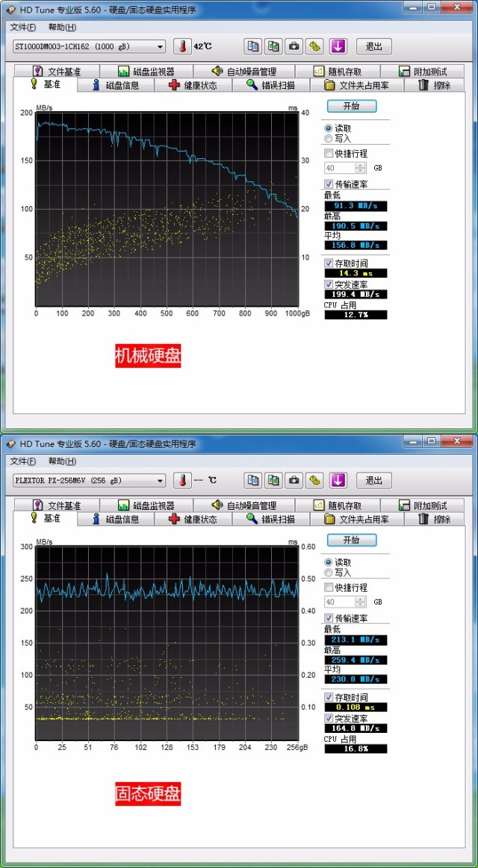This screenshot has height=868, width=478.
Task: Open 文件(F) menu in PLEXTOR window
Action: coord(22,461)
